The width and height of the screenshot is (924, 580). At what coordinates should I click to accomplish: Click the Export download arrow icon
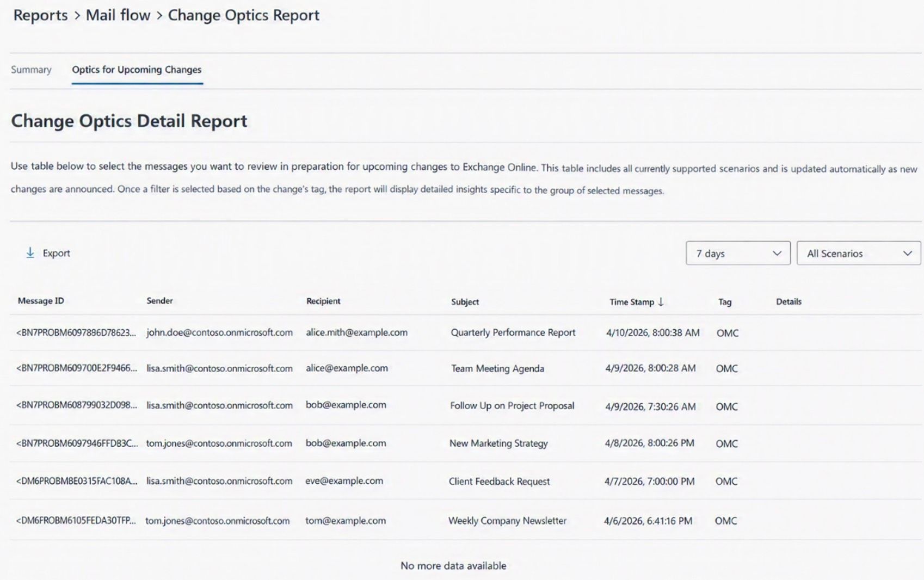[x=30, y=253]
